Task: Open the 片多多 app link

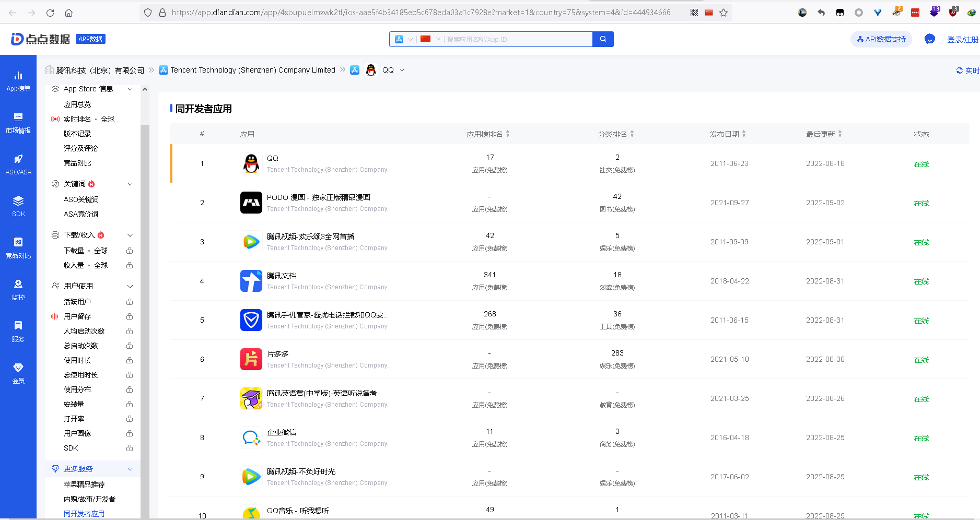Action: [278, 354]
